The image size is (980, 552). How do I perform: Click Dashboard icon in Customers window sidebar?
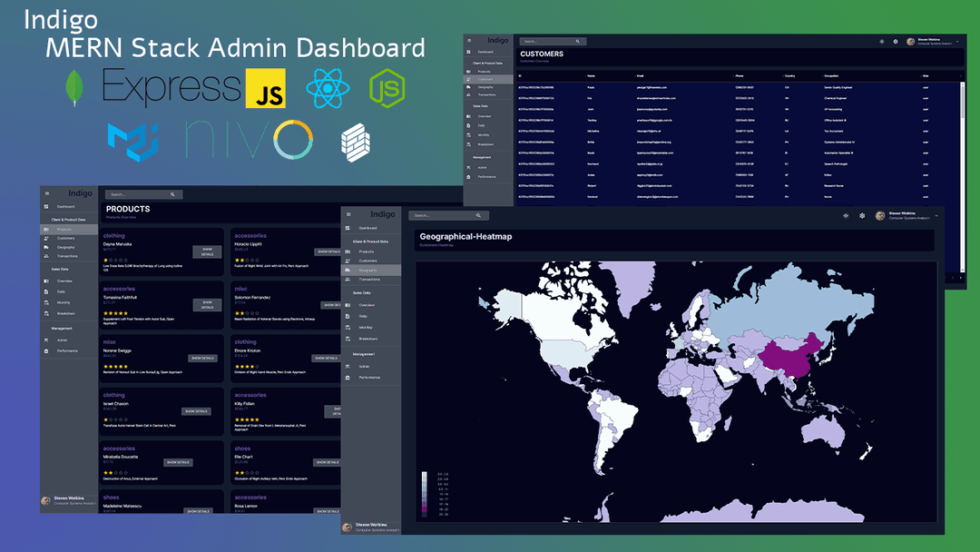click(x=469, y=52)
